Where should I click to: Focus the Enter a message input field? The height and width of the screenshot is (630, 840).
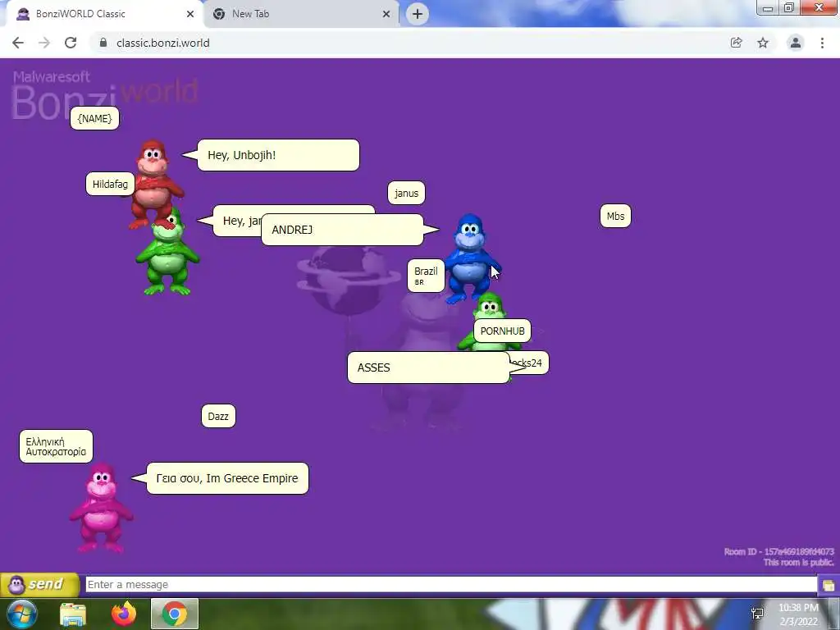tap(451, 584)
